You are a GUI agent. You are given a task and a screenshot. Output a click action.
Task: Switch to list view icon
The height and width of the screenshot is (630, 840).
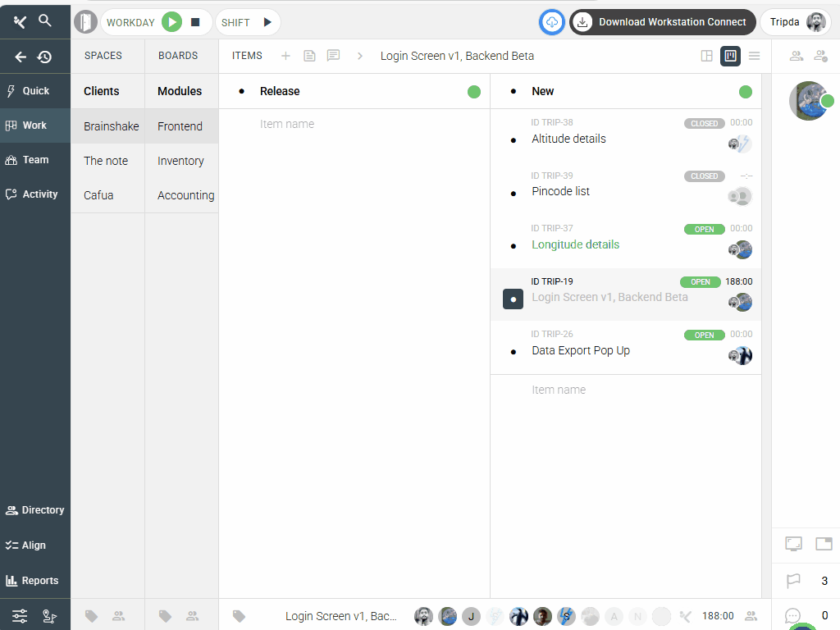754,56
